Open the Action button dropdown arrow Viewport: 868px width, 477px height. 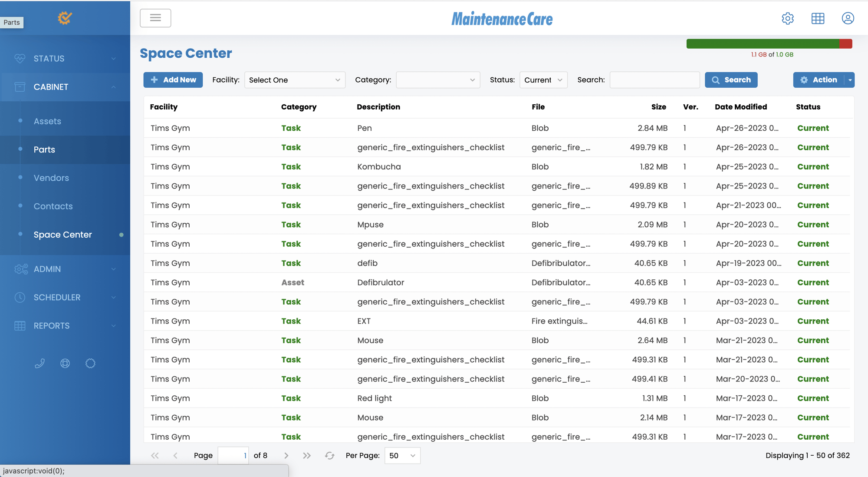(x=850, y=80)
